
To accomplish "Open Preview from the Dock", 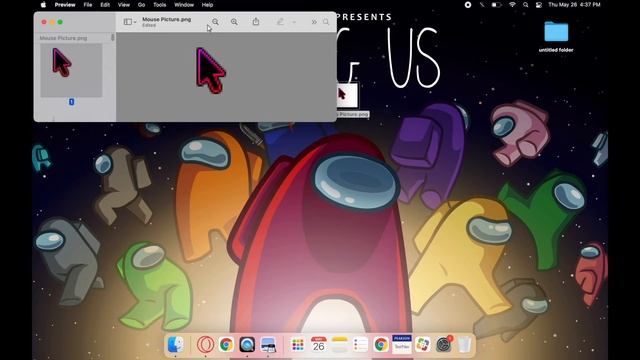I will (268, 344).
